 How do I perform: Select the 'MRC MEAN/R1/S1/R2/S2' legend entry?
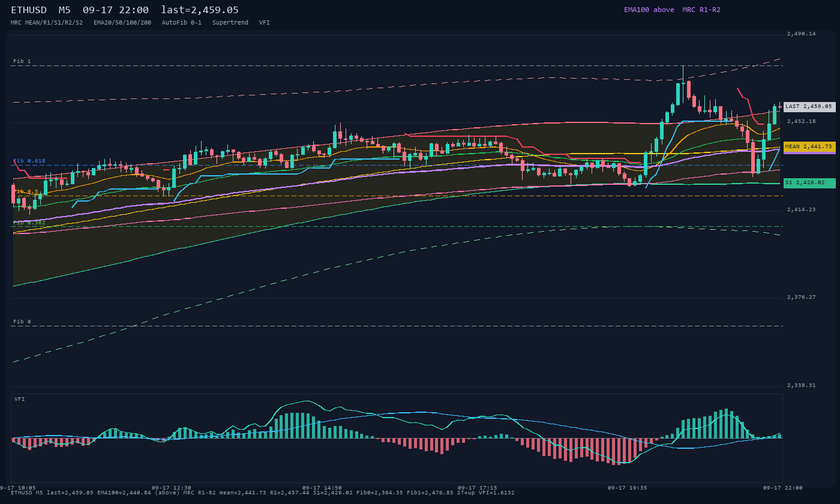coord(47,22)
